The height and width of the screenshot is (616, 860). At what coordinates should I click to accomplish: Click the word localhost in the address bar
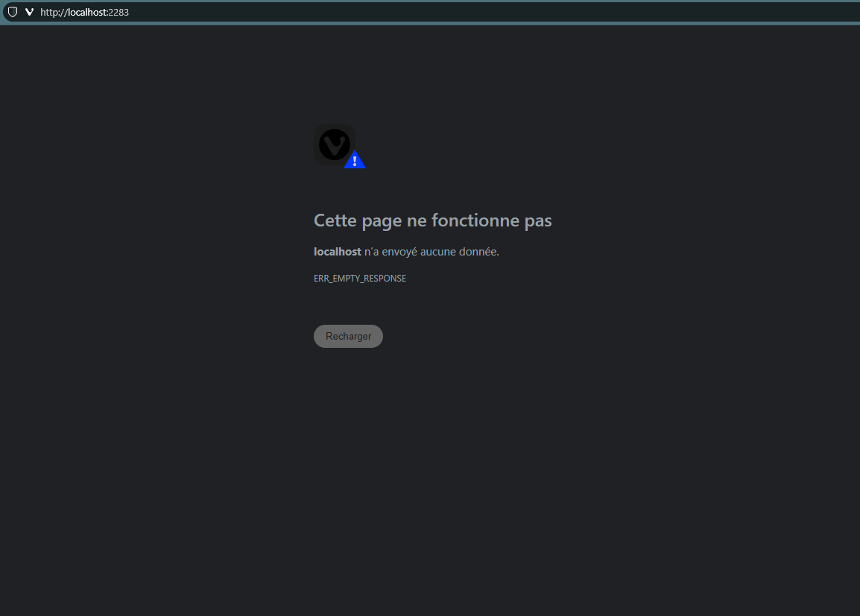86,12
